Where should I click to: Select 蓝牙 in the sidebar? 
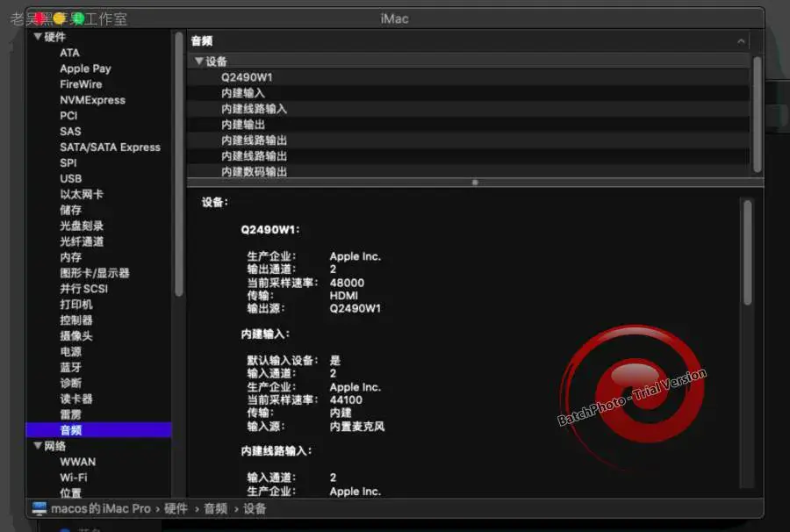pyautogui.click(x=70, y=367)
